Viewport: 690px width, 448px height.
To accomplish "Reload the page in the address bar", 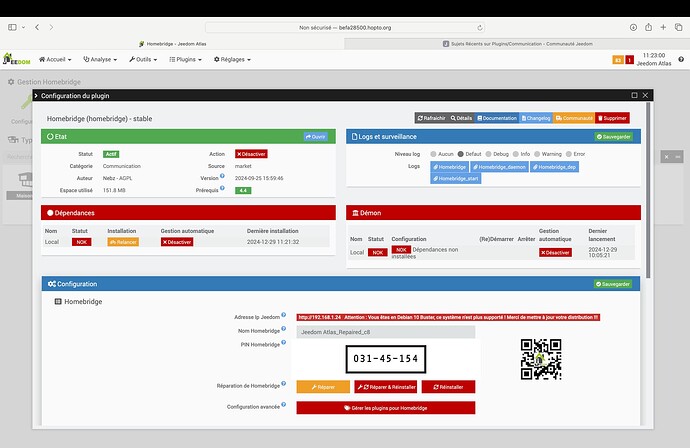I will (480, 28).
